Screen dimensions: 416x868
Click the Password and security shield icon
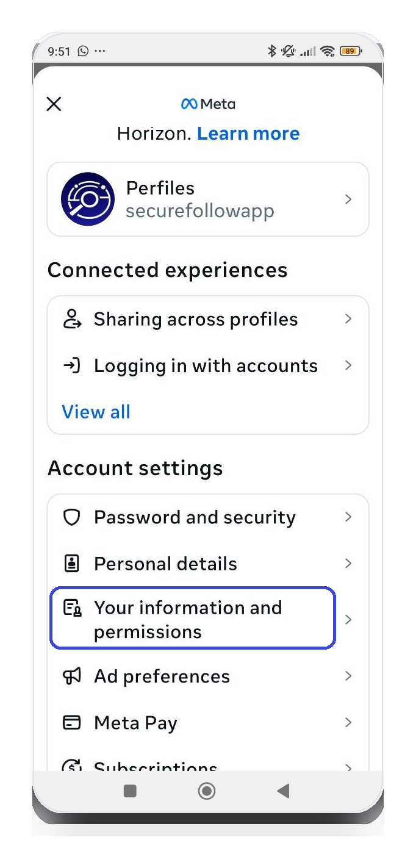click(72, 517)
